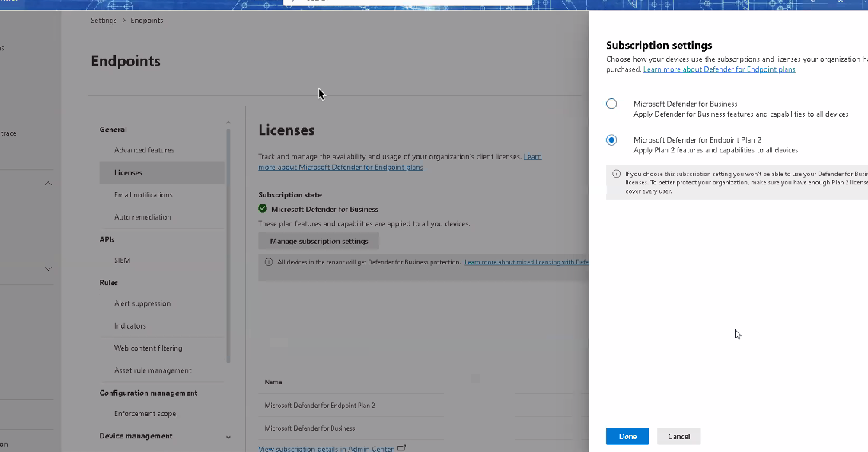
Task: Go to Settings breadcrumb
Action: coord(104,21)
